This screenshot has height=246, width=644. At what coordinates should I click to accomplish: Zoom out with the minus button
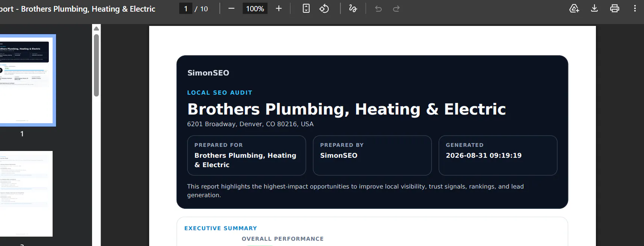tap(231, 8)
